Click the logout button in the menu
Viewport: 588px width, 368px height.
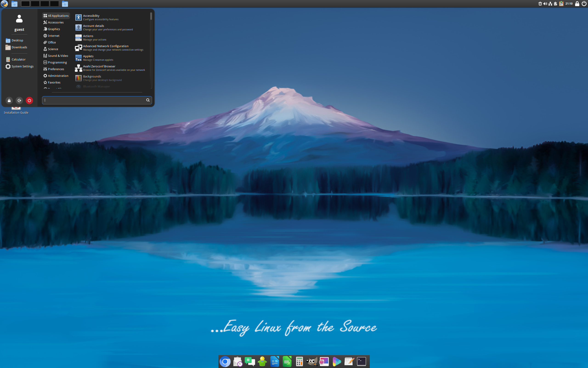[x=19, y=101]
